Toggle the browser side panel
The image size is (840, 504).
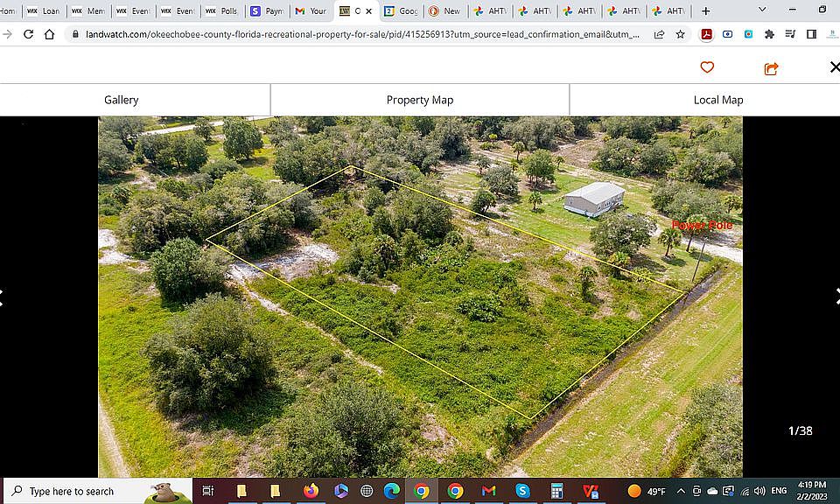click(x=812, y=34)
